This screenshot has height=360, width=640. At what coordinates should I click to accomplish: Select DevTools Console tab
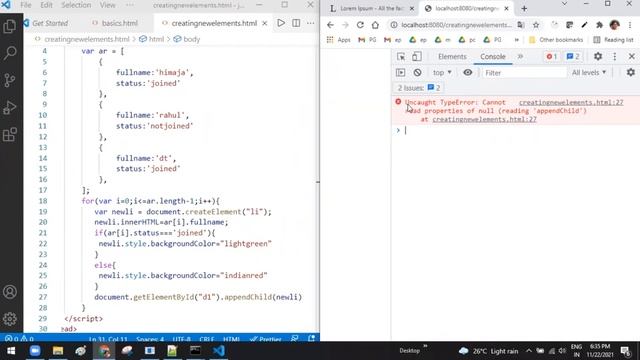[493, 57]
